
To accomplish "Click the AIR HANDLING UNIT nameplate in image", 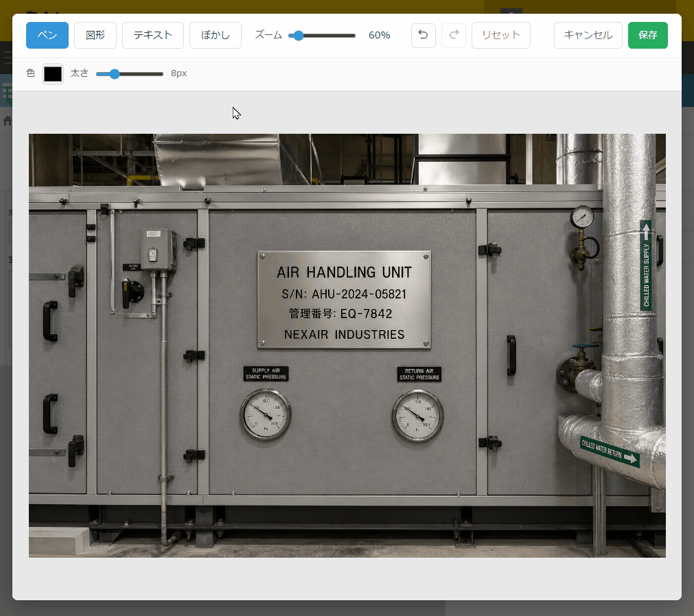I will (344, 300).
